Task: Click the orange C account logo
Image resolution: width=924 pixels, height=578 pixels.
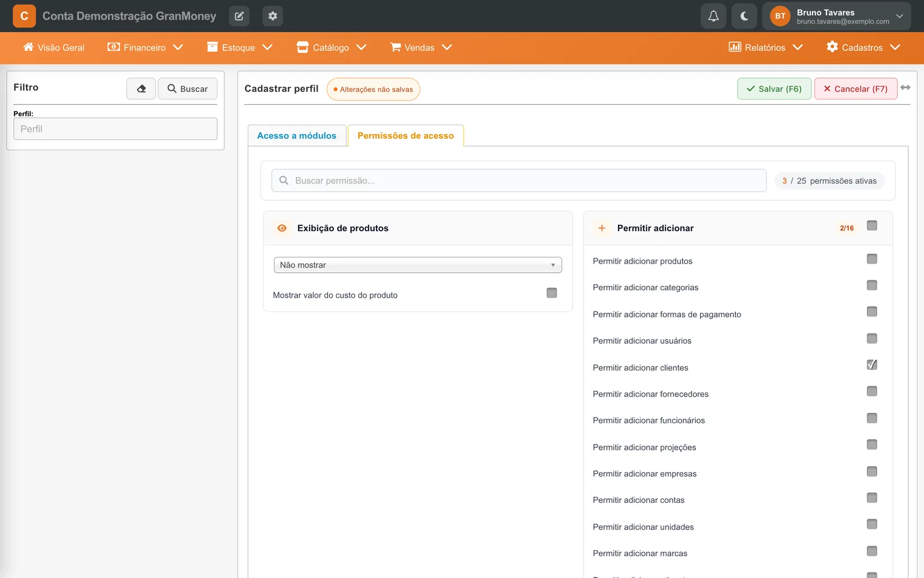Action: tap(24, 16)
